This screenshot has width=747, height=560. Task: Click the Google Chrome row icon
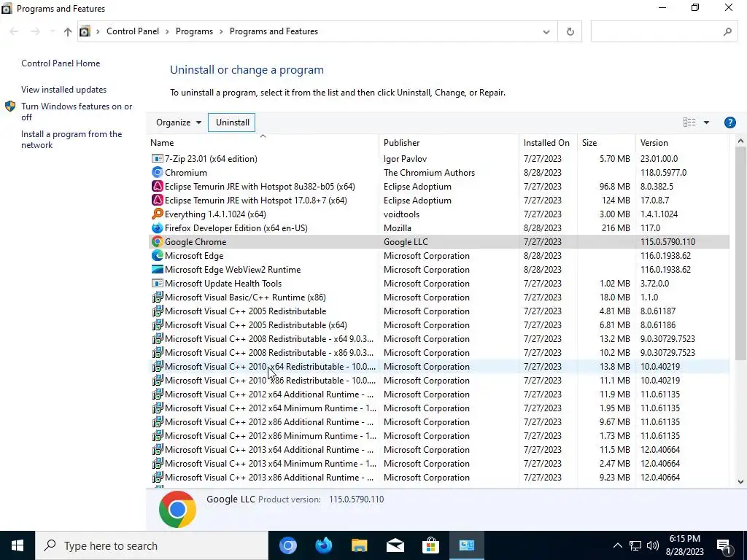point(158,241)
